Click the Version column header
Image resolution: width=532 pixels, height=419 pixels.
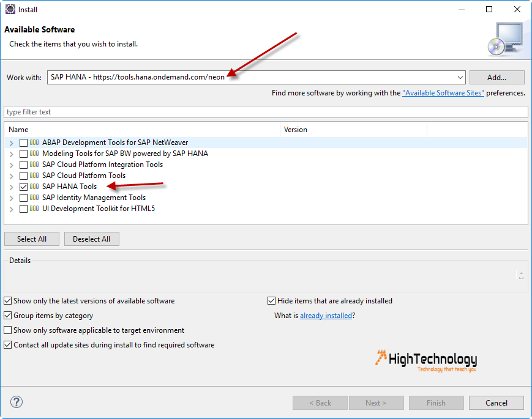(353, 130)
